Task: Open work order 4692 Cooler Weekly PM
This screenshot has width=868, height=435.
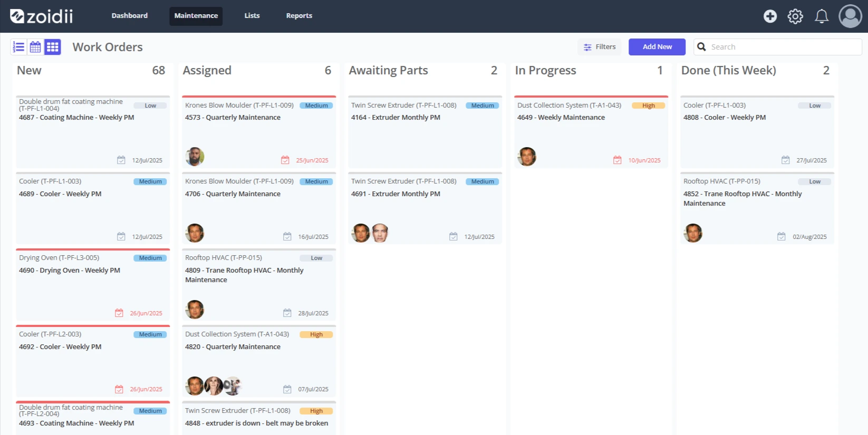Action: click(93, 361)
